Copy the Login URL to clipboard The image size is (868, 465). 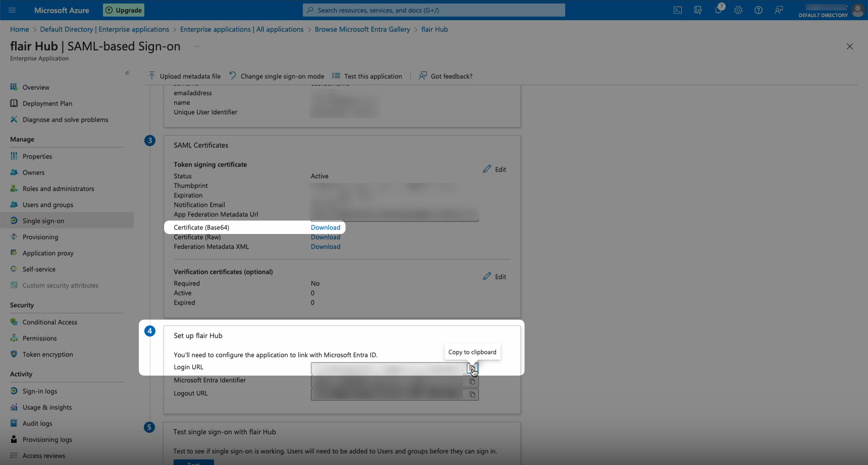tap(472, 368)
